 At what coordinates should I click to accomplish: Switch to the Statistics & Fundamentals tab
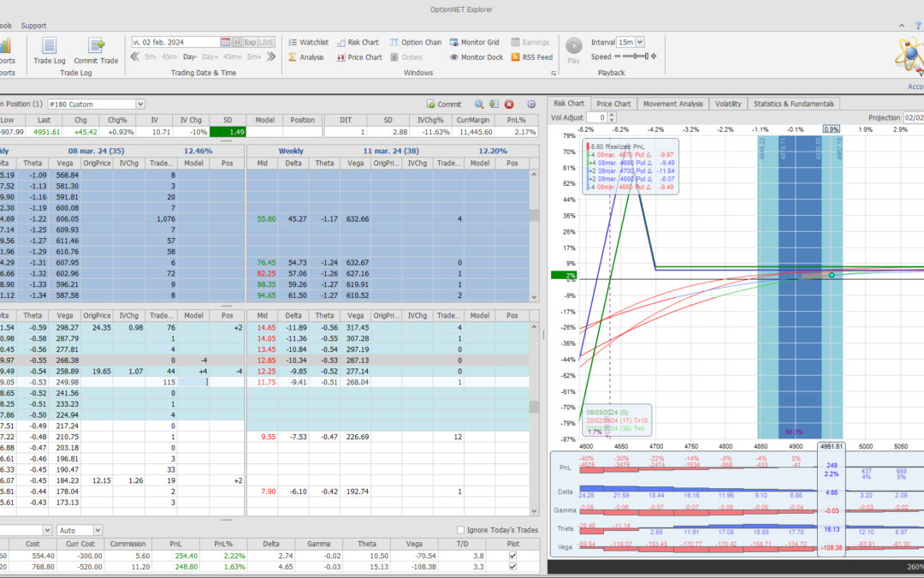(x=792, y=104)
